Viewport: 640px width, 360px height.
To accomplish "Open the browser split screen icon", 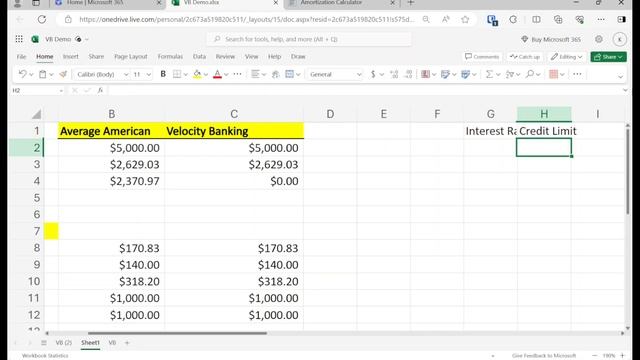I will pyautogui.click(x=536, y=19).
